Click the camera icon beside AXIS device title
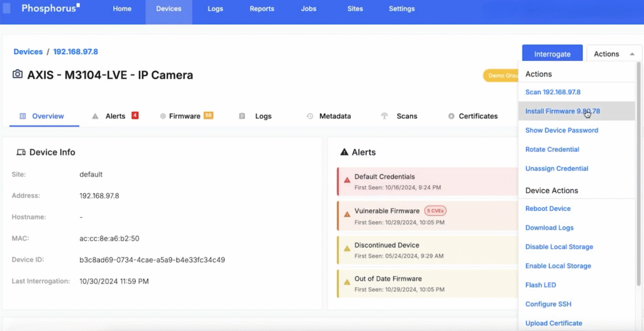 coord(18,75)
